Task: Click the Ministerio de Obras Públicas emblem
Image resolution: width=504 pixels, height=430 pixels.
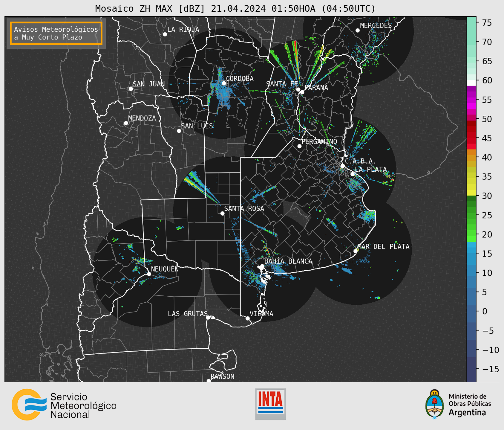Action: coord(435,404)
